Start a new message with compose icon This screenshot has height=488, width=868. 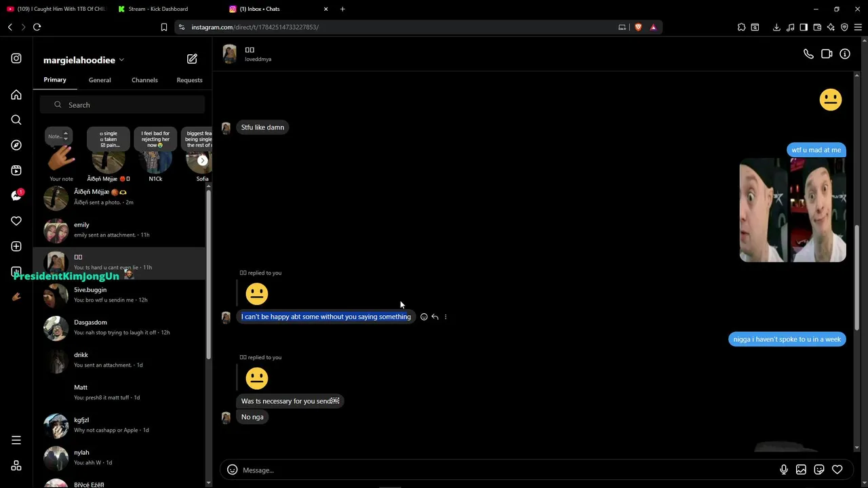pos(192,59)
